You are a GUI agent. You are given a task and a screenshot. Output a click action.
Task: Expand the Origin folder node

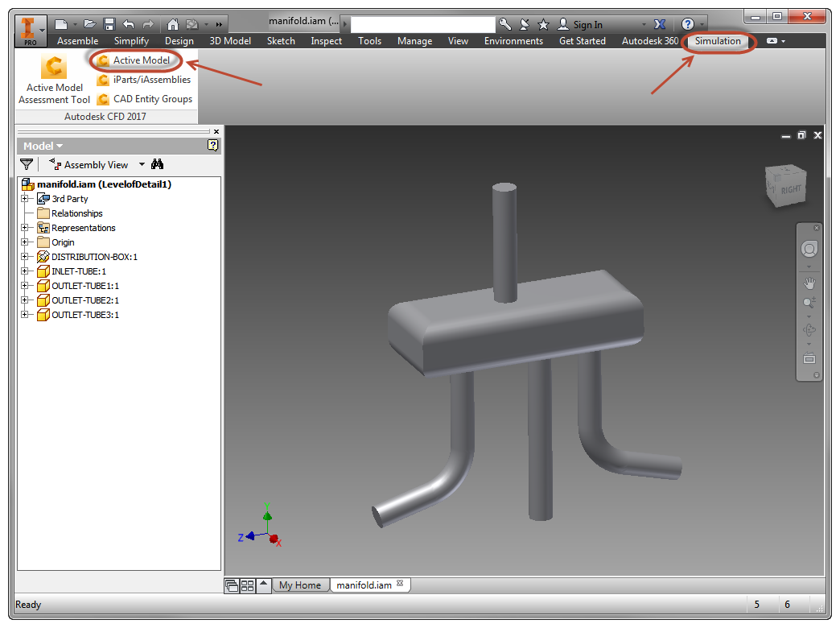[x=25, y=242]
